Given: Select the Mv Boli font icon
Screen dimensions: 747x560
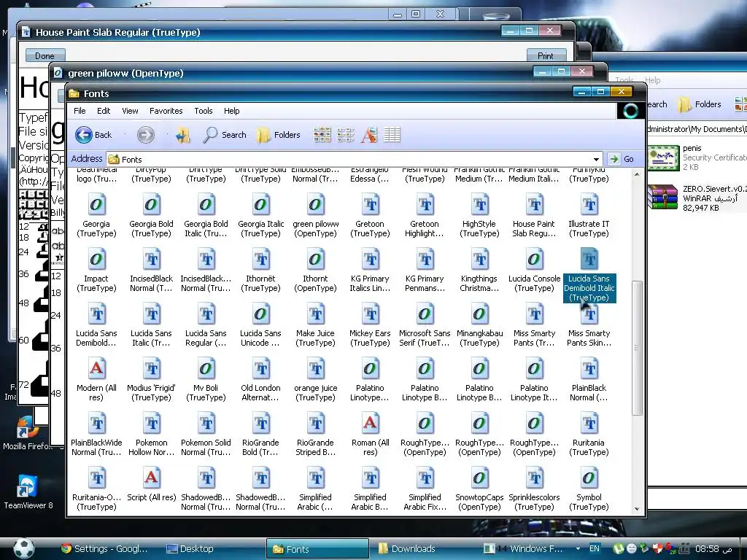Looking at the screenshot, I should tap(206, 369).
